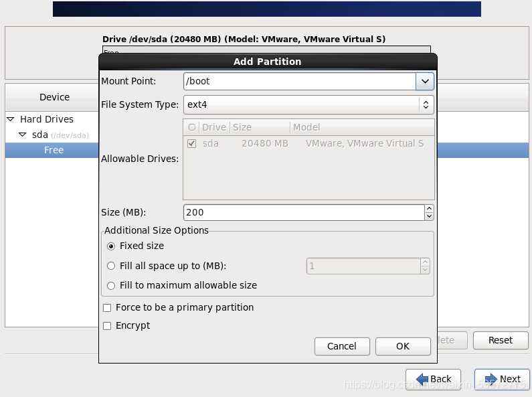Click the Cancel button in Add Partition
Screen dimensions: 532x397
tap(342, 346)
